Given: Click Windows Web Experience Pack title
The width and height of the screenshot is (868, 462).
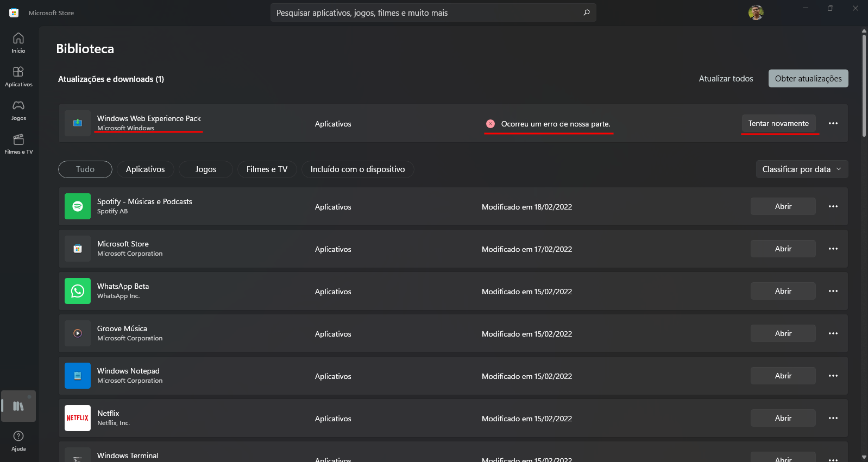Looking at the screenshot, I should [x=149, y=118].
